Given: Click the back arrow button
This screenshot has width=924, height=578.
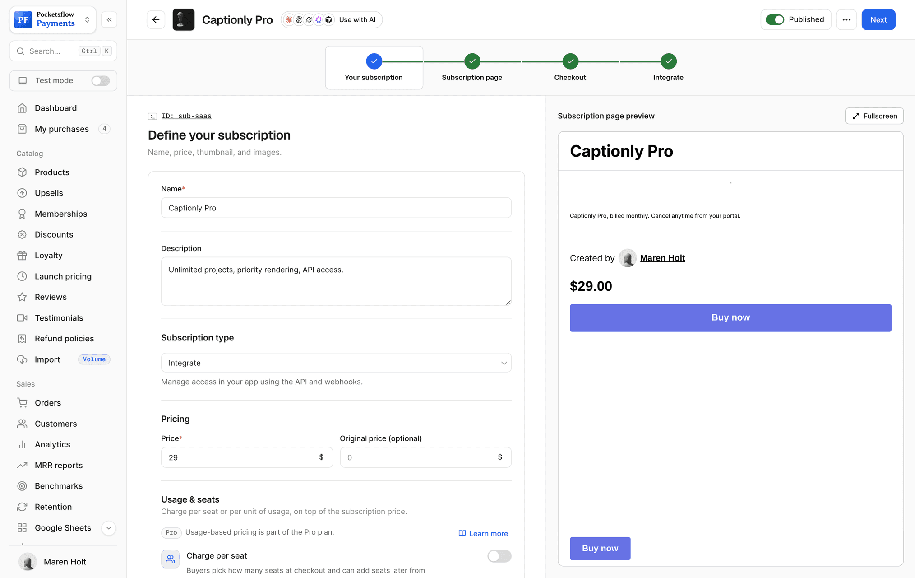Looking at the screenshot, I should 156,20.
